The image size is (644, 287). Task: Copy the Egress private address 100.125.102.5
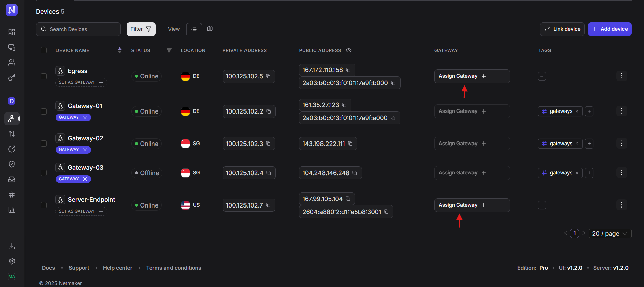coord(268,76)
